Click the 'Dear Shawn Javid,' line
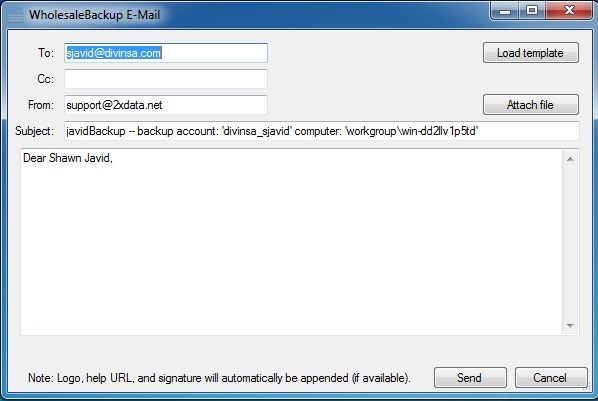598x401 pixels. point(68,158)
